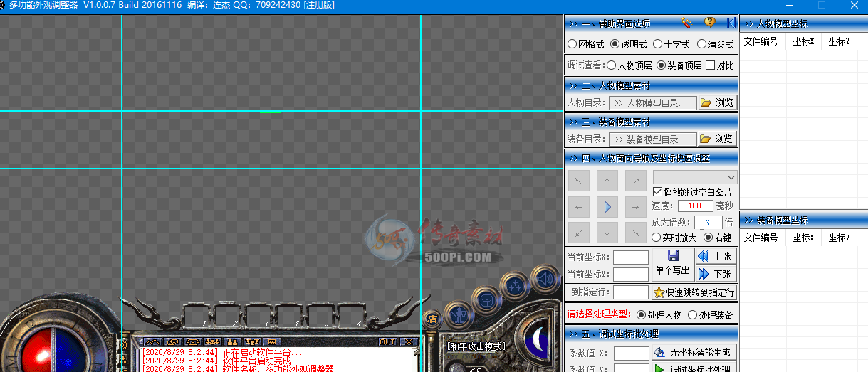Screen dimensions: 868x372
Task: Click 文件编号 header in 人物模型坐标 table
Action: click(x=761, y=41)
